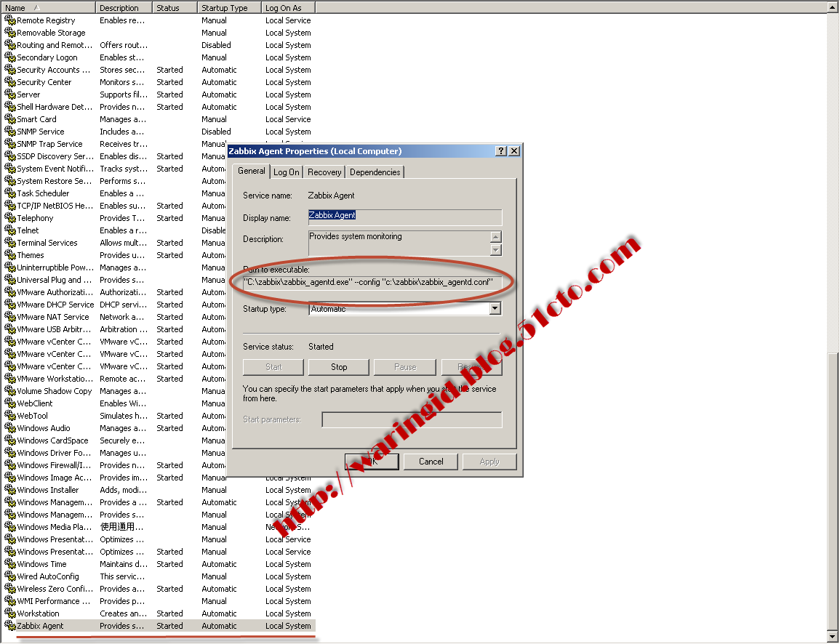Click the Removable Storage service icon
The height and width of the screenshot is (644, 840).
tap(9, 32)
